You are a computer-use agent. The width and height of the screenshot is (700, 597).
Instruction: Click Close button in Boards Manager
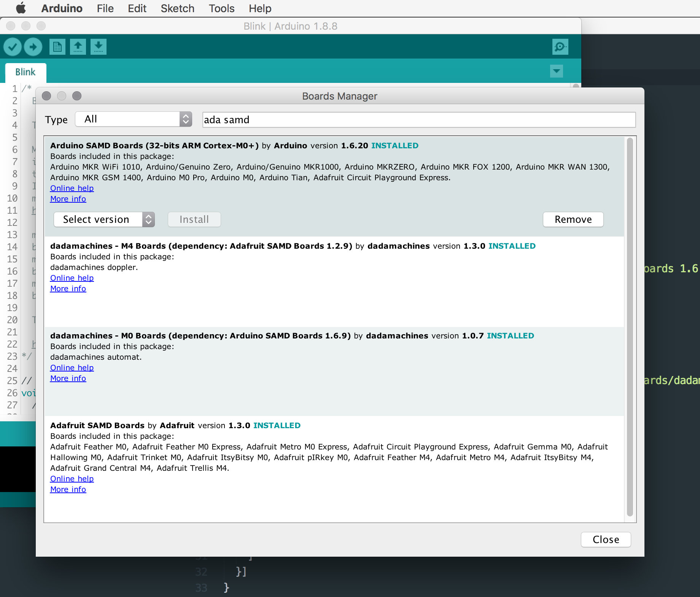click(x=606, y=540)
